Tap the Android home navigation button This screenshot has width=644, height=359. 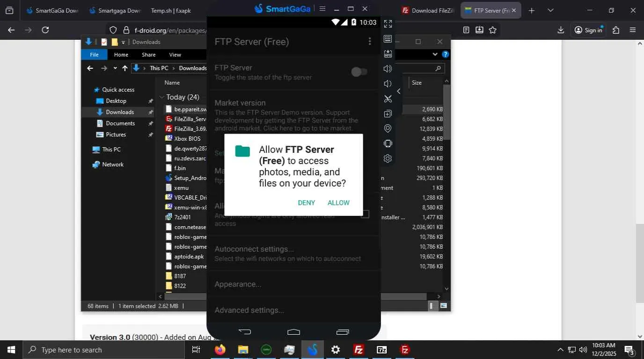(293, 332)
